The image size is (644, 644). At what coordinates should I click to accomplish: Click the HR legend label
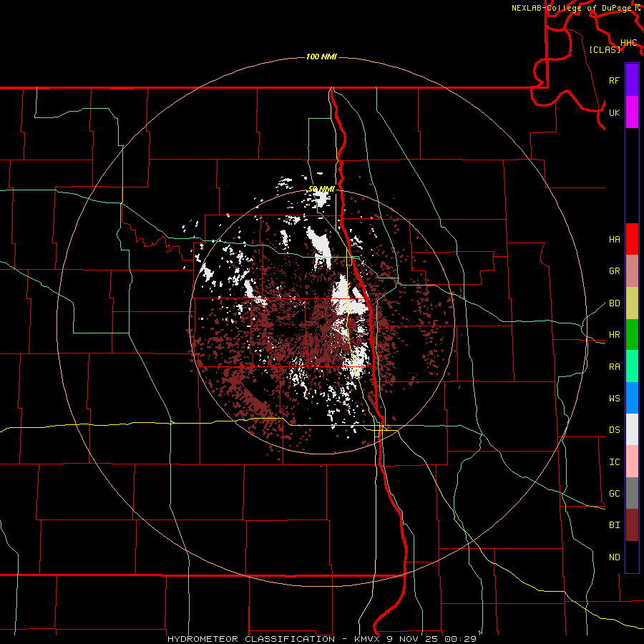pos(614,335)
